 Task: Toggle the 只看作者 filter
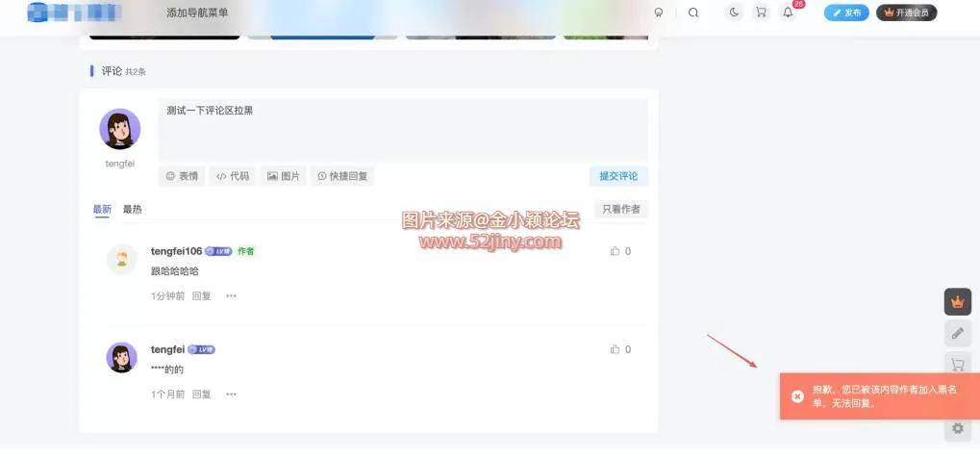click(x=621, y=210)
